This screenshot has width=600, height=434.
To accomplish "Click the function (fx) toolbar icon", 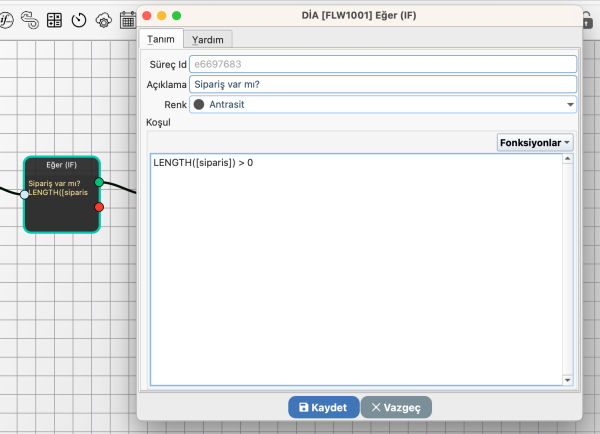I will (7, 19).
